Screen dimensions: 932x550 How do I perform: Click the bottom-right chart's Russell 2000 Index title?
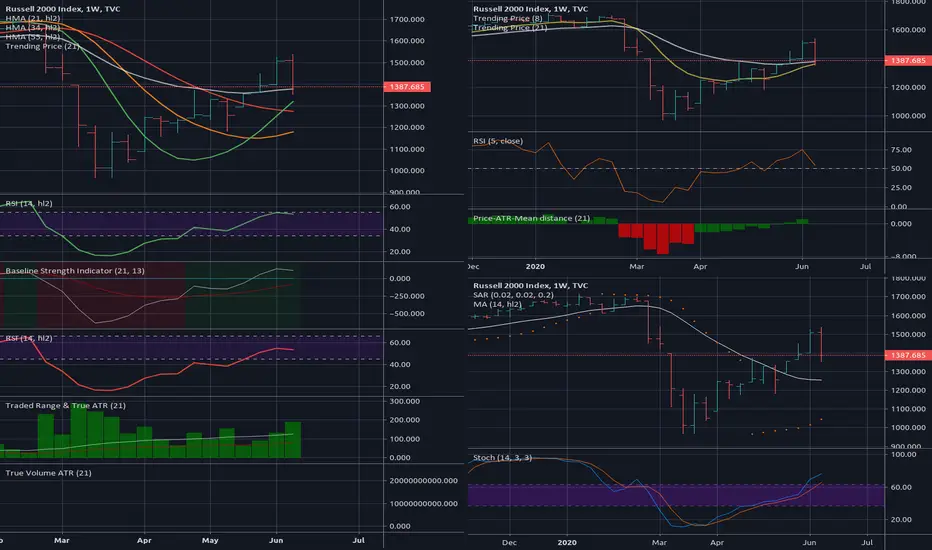pos(530,285)
